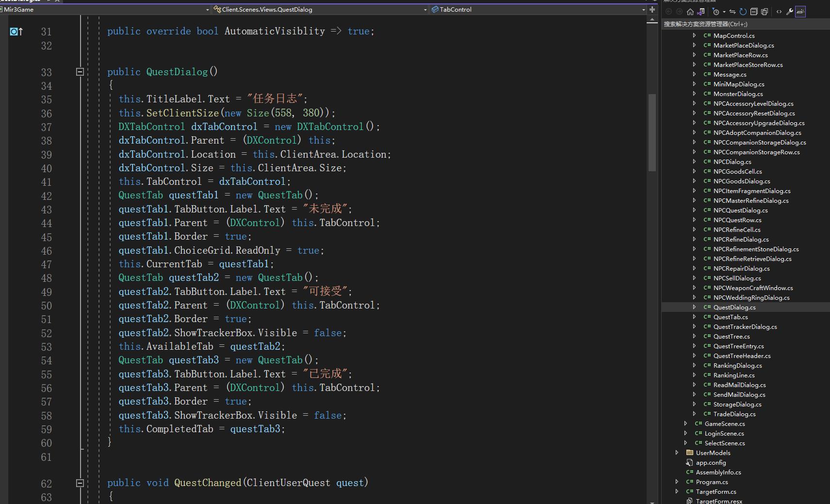Select QuestTree.cs file

[x=732, y=336]
